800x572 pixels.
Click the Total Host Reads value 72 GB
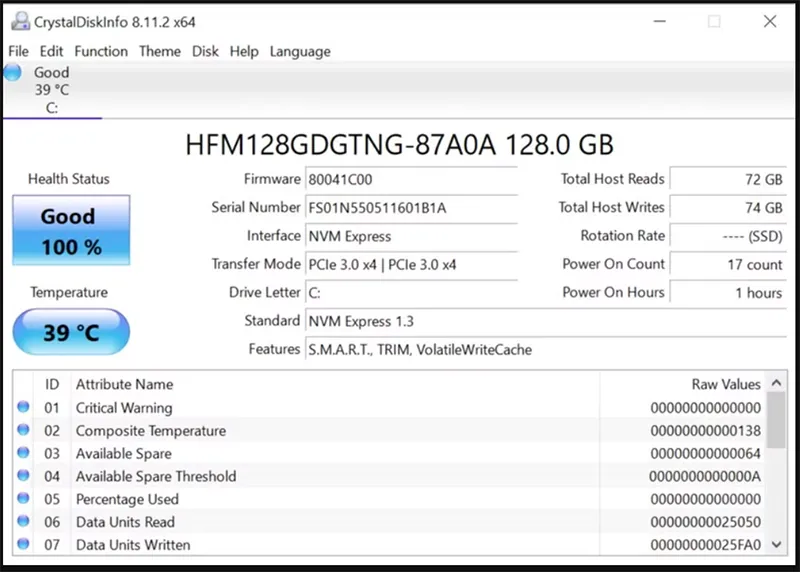pos(728,180)
